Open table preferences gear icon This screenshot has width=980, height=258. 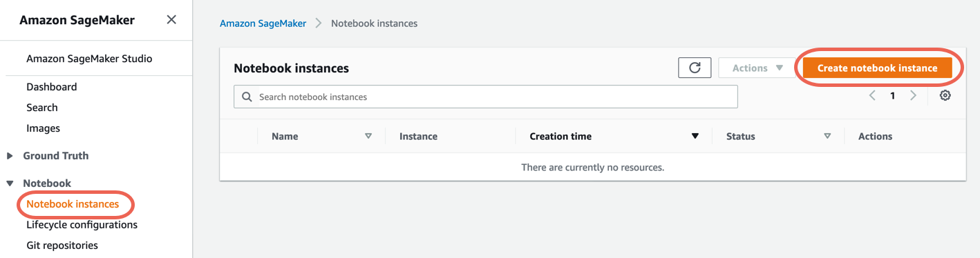click(x=945, y=96)
